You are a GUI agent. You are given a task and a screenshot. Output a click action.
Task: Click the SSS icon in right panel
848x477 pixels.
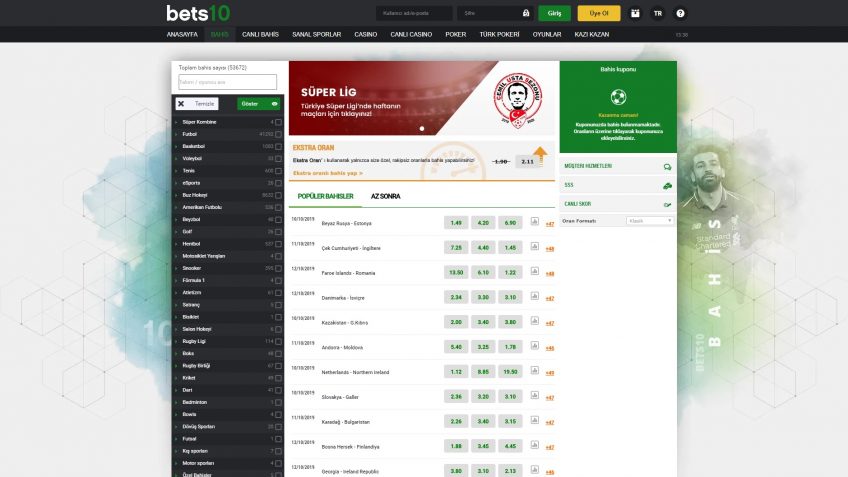click(x=667, y=186)
